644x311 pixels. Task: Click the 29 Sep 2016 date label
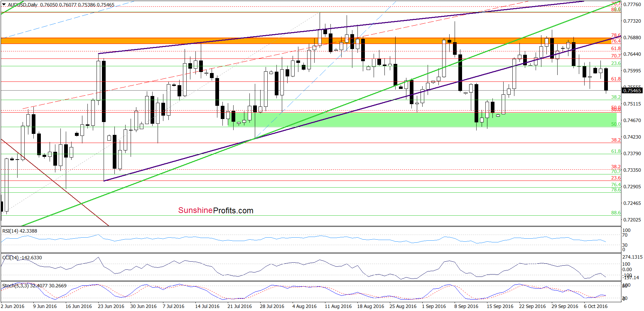(x=565, y=306)
